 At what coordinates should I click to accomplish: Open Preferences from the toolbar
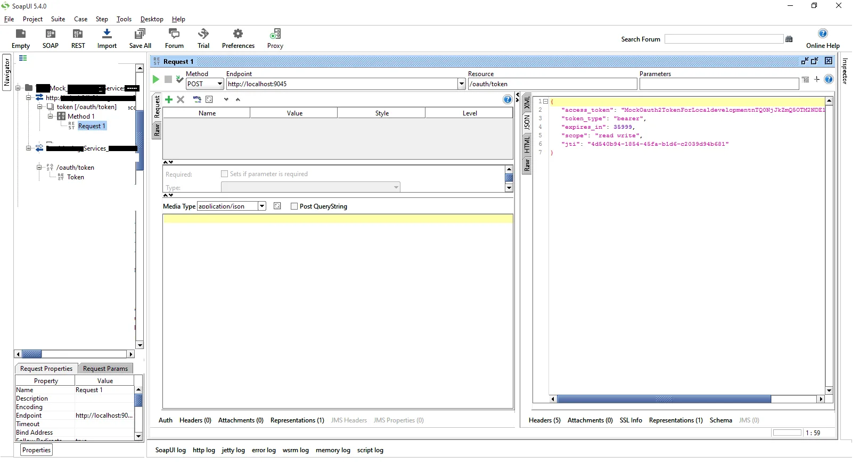point(238,39)
